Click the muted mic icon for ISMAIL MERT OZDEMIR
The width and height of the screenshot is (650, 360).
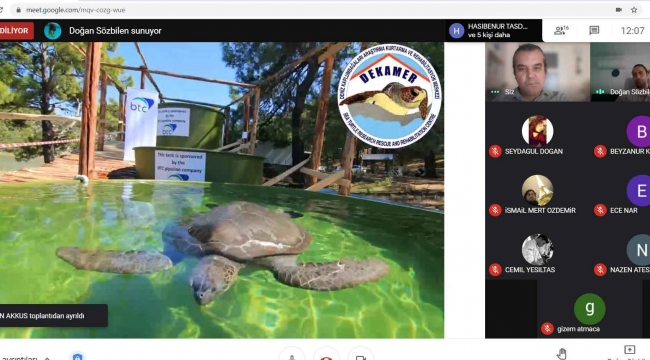click(495, 210)
